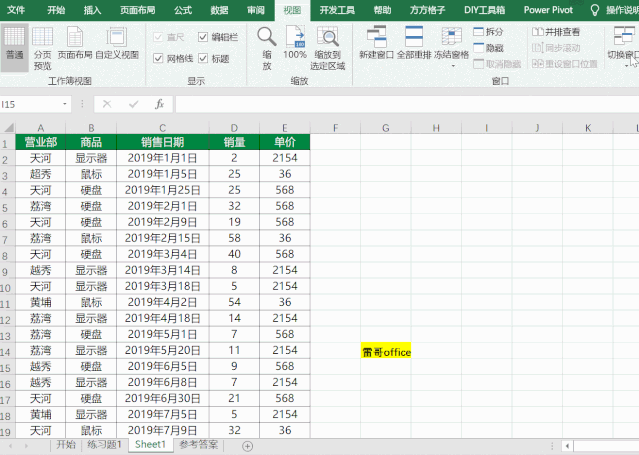Viewport: 639px width, 455px height.
Task: Select column G header
Action: click(386, 128)
